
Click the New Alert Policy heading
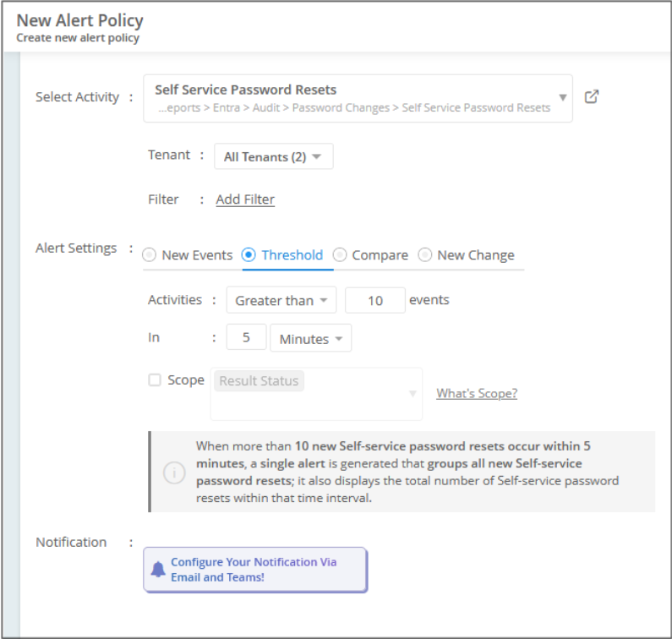tap(79, 20)
